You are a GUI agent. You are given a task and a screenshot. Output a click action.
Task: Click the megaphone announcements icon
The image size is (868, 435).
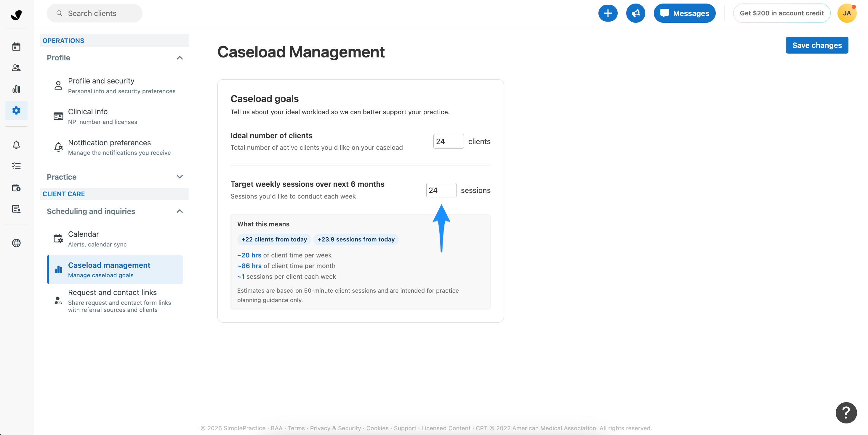coord(635,13)
